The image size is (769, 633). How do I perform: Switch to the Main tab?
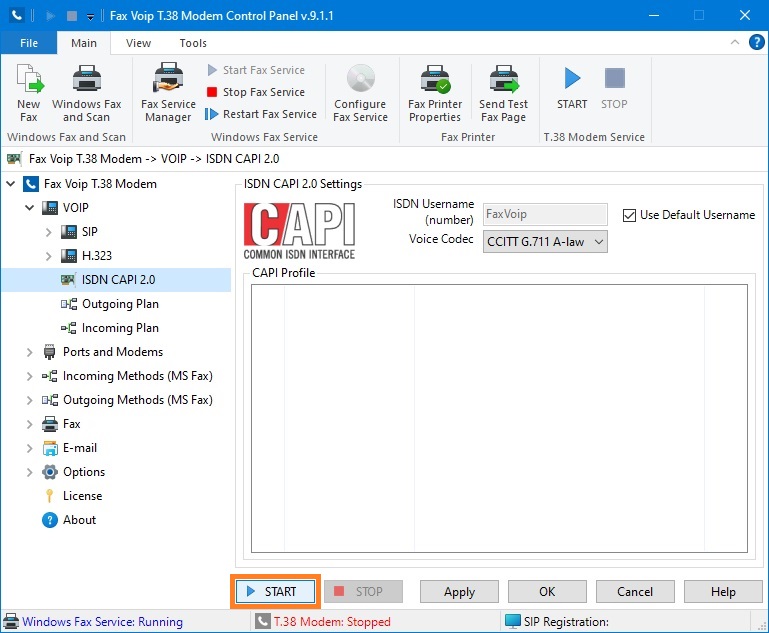click(84, 43)
